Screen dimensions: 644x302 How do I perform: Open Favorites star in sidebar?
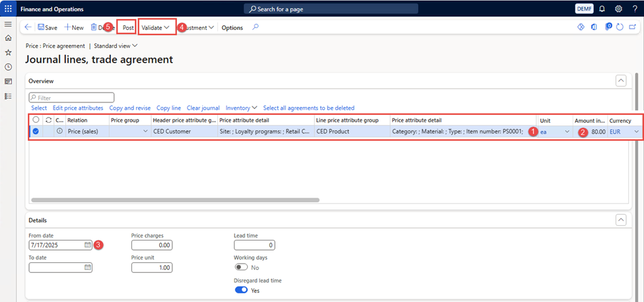(x=8, y=53)
